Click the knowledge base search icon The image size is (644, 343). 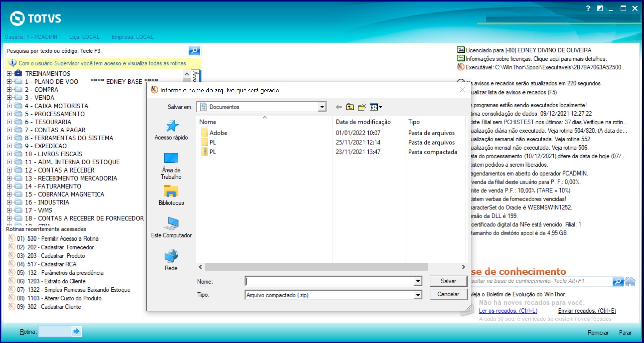pos(618,281)
